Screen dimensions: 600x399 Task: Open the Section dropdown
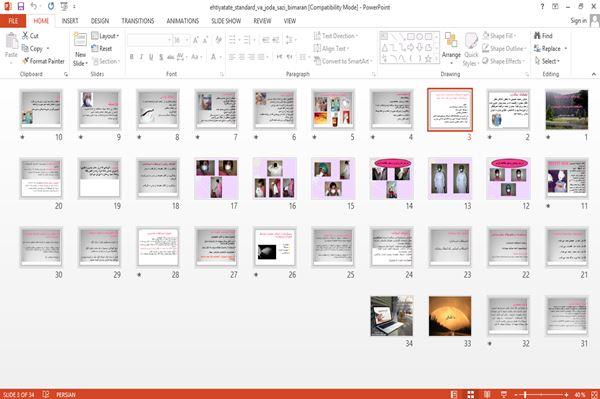(x=106, y=61)
